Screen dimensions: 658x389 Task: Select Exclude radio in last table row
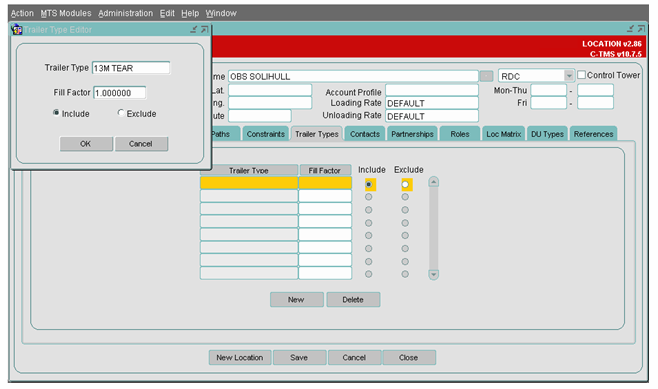[405, 274]
